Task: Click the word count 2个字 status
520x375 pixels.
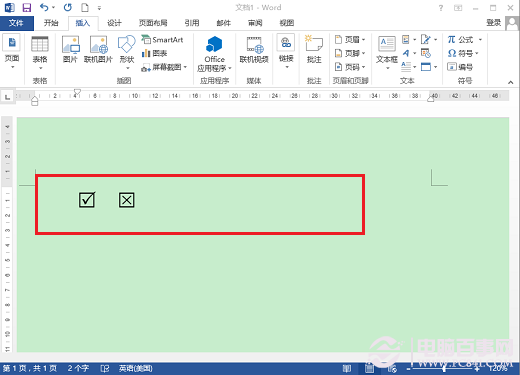Action: pos(78,368)
